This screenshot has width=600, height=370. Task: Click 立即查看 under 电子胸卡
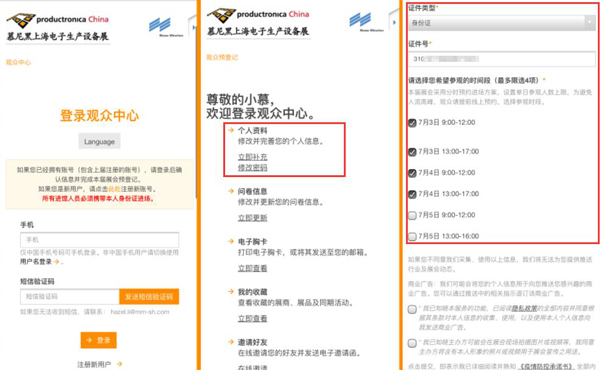[x=253, y=268]
